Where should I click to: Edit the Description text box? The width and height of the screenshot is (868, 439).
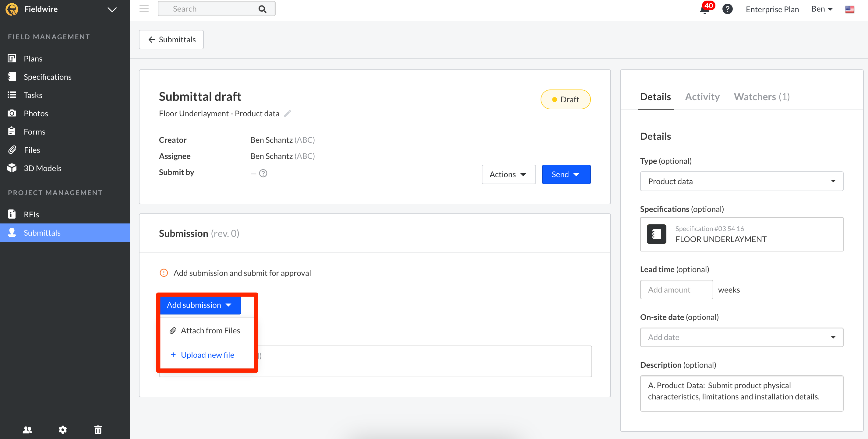pyautogui.click(x=742, y=394)
